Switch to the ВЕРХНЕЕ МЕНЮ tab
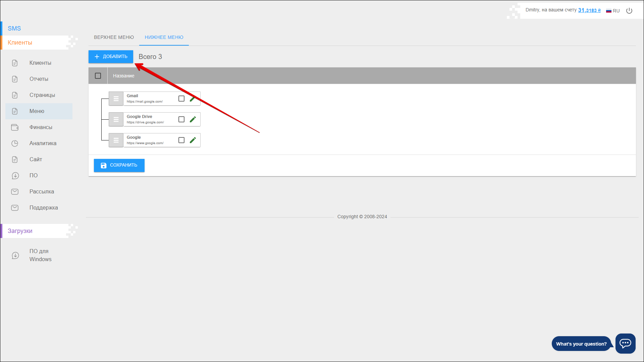The image size is (644, 362). tap(114, 37)
